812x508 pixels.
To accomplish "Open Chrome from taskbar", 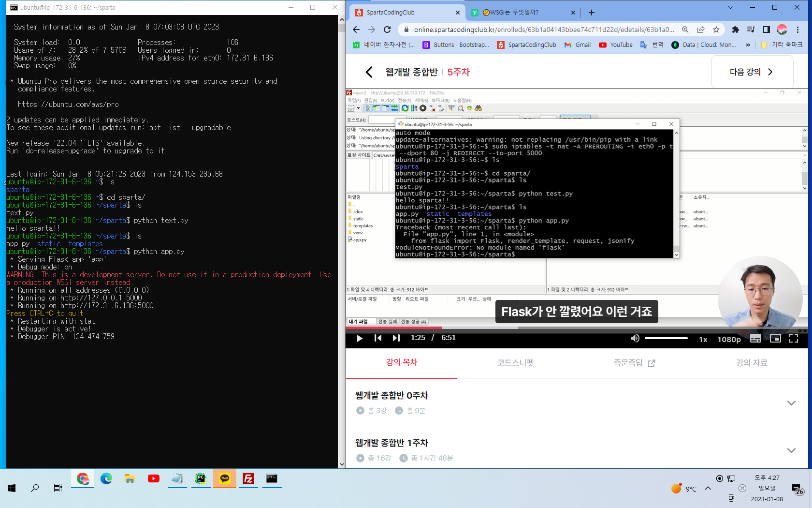I will click(x=83, y=479).
